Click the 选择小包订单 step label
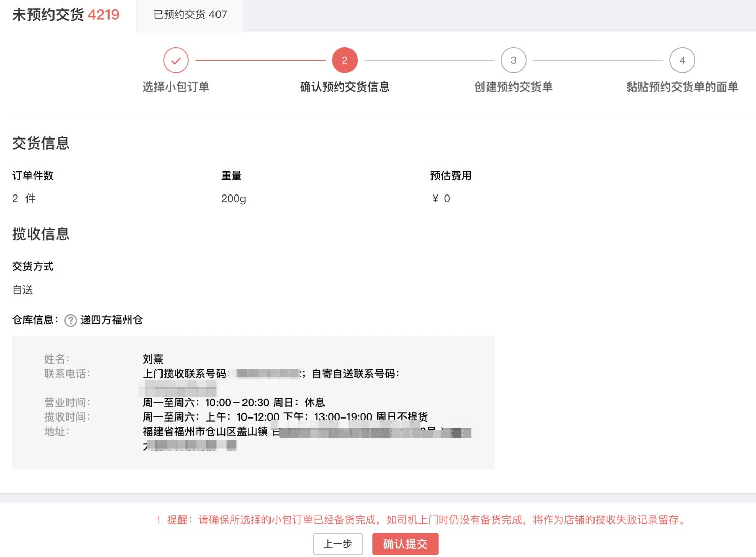 click(176, 87)
